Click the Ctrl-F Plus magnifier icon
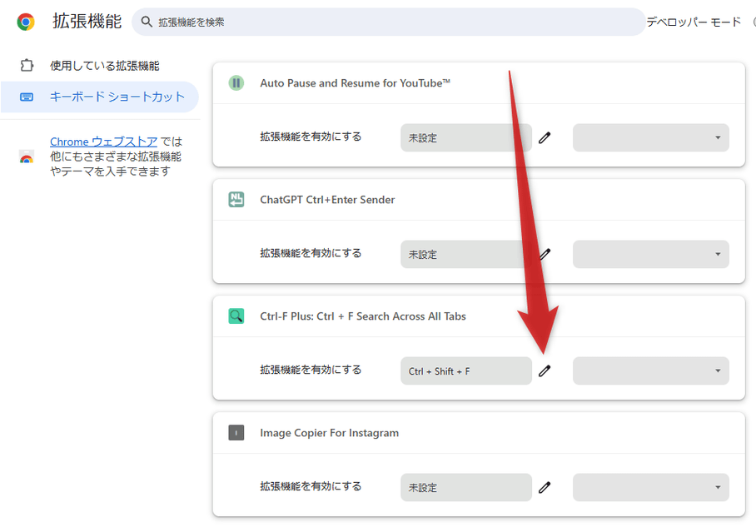The height and width of the screenshot is (532, 756). tap(236, 316)
